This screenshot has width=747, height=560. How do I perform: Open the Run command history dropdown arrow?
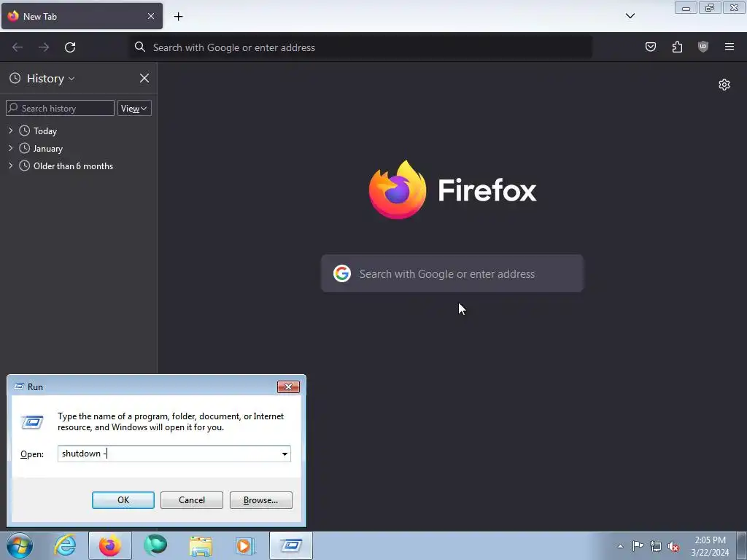tap(285, 454)
